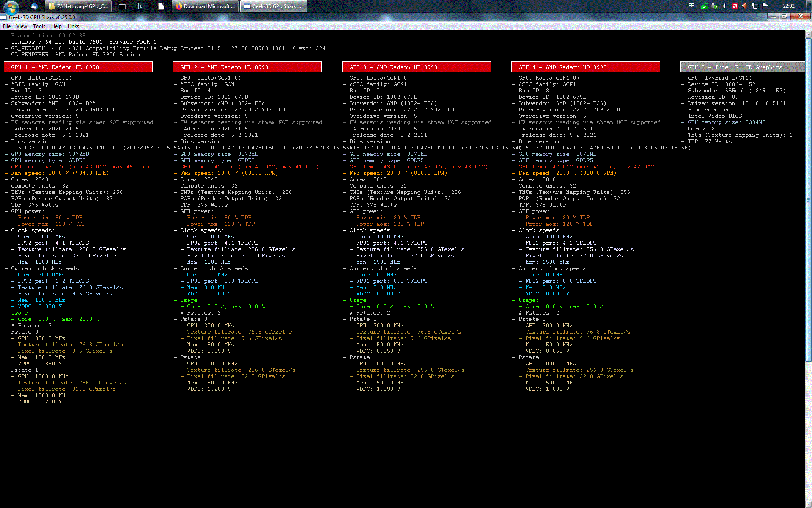The image size is (812, 508).
Task: Launch the Lightroom (Lr) taskbar icon
Action: click(x=142, y=6)
